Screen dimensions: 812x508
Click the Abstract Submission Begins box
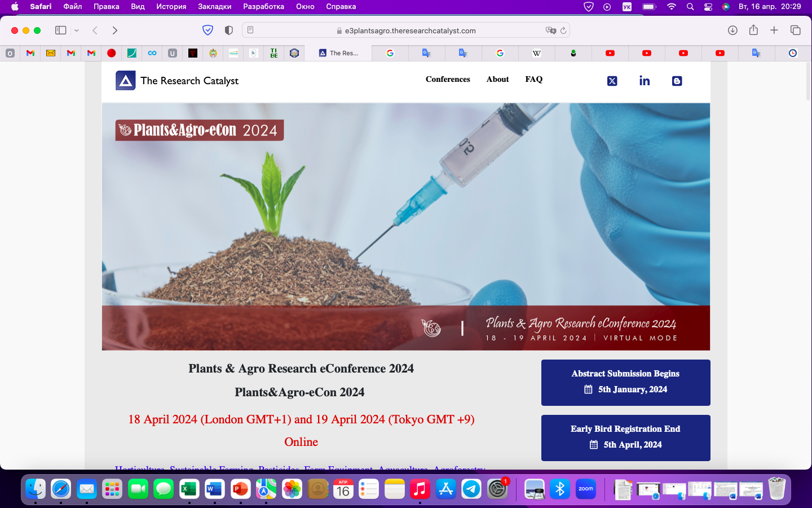pos(626,383)
